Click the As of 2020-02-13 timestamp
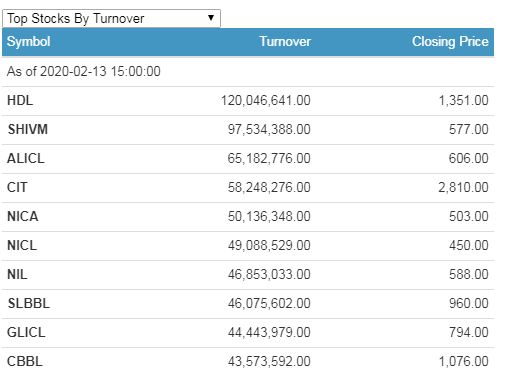 point(84,71)
